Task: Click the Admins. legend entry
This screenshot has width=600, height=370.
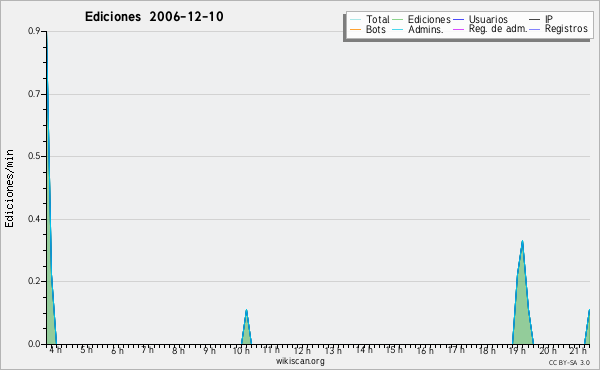Action: click(418, 29)
